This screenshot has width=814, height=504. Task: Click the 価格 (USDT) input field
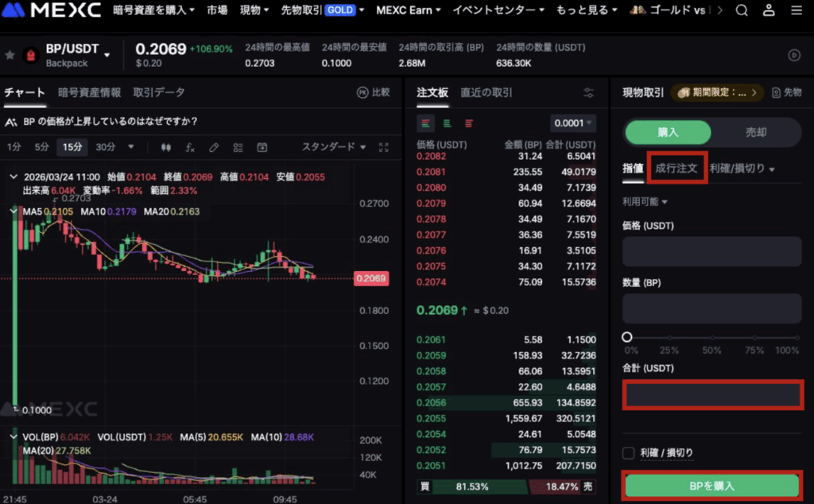[711, 251]
